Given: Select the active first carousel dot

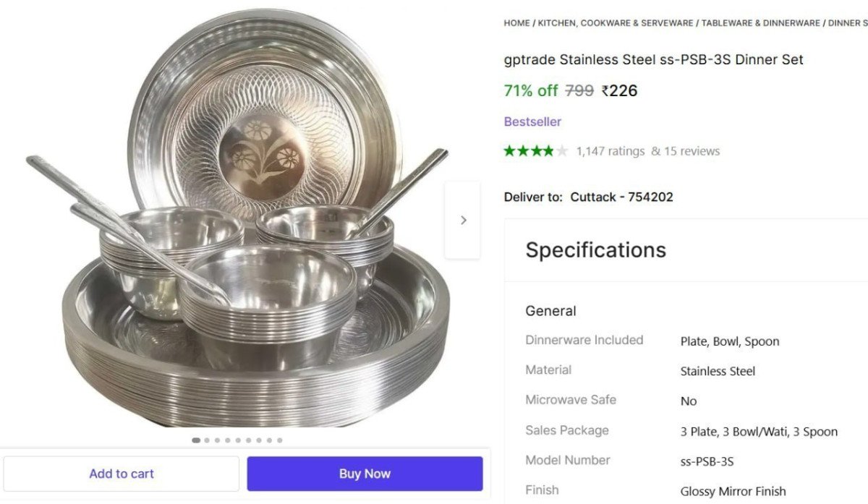Looking at the screenshot, I should coord(195,440).
